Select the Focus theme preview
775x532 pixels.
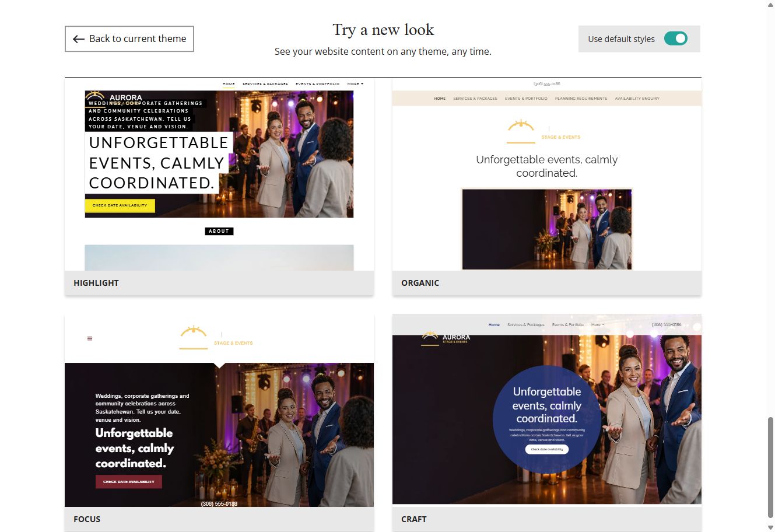point(219,411)
